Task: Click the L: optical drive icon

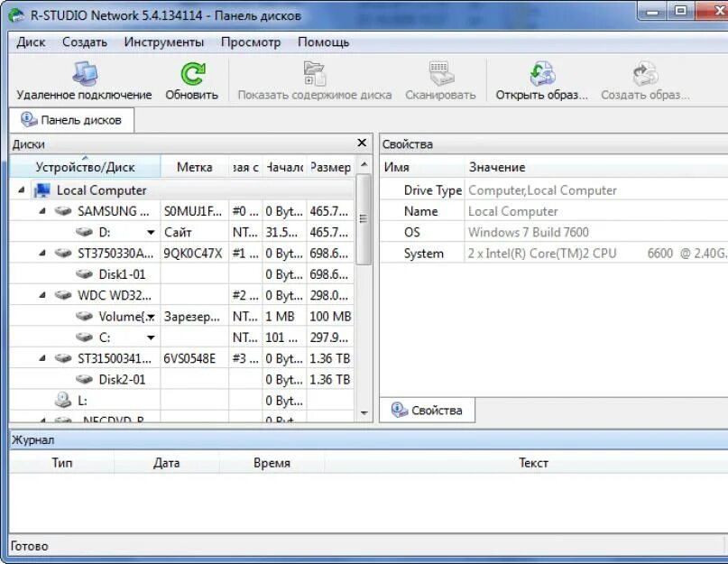Action: click(63, 400)
